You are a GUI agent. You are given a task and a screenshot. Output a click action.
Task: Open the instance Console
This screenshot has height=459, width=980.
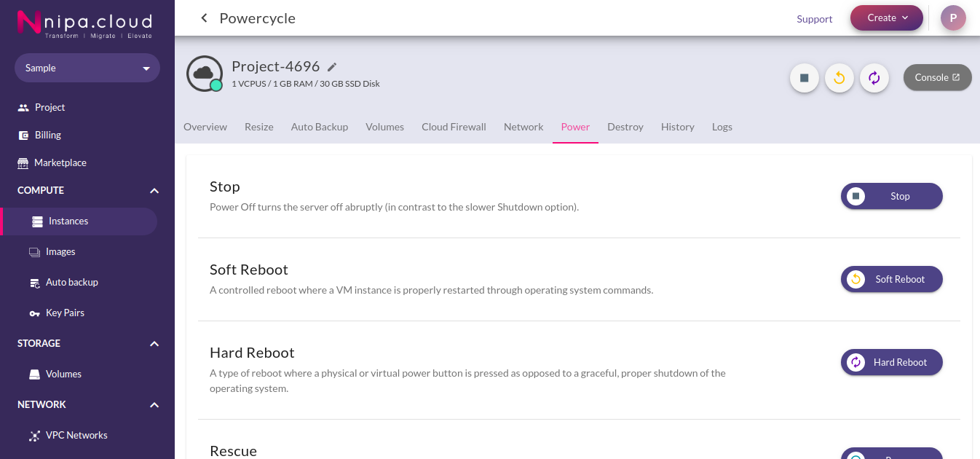pyautogui.click(x=938, y=77)
